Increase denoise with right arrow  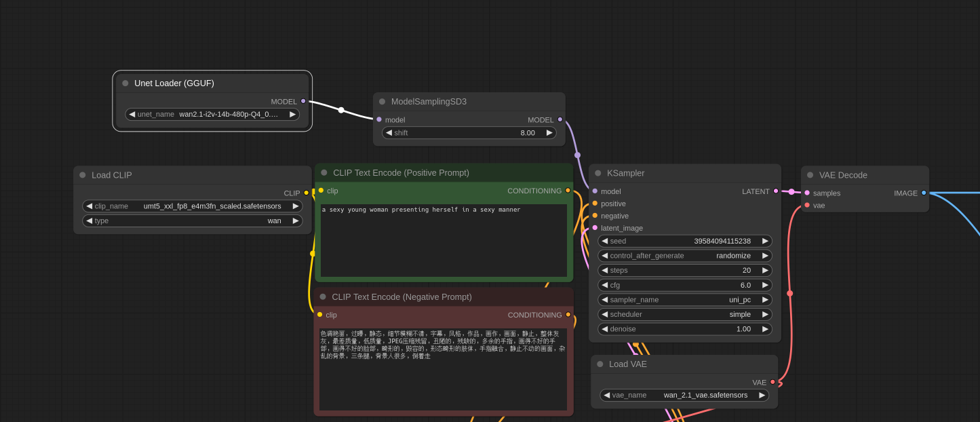pyautogui.click(x=765, y=328)
